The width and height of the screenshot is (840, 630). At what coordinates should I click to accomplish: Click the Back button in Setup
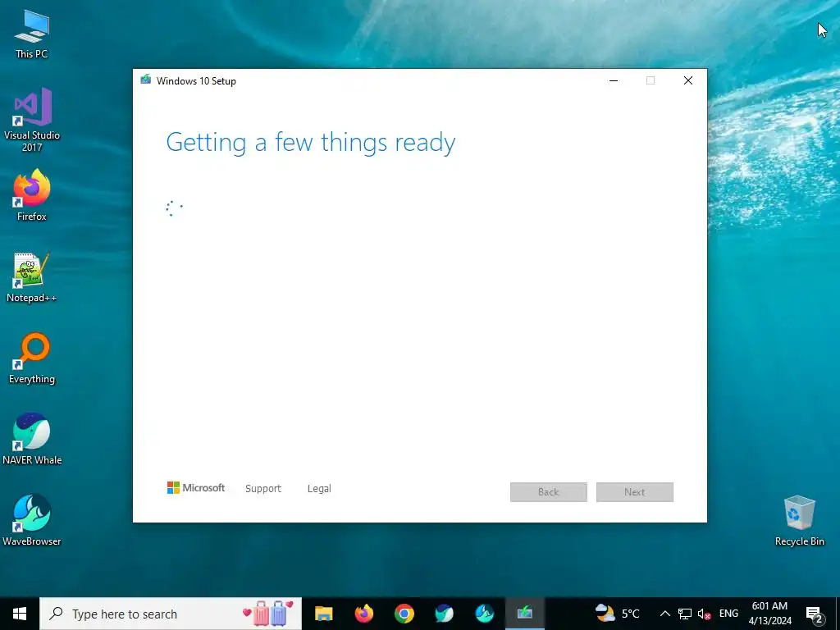[549, 492]
